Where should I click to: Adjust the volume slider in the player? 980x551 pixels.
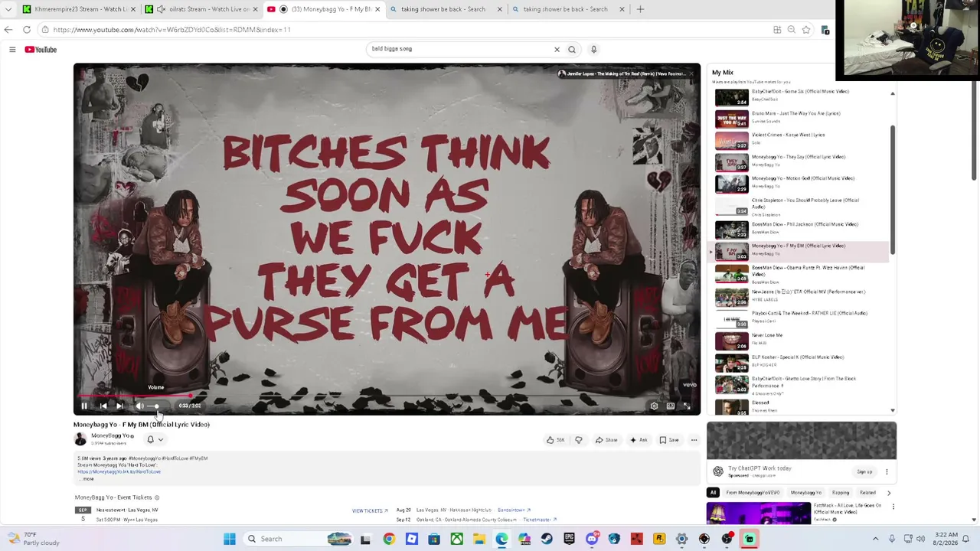point(156,406)
